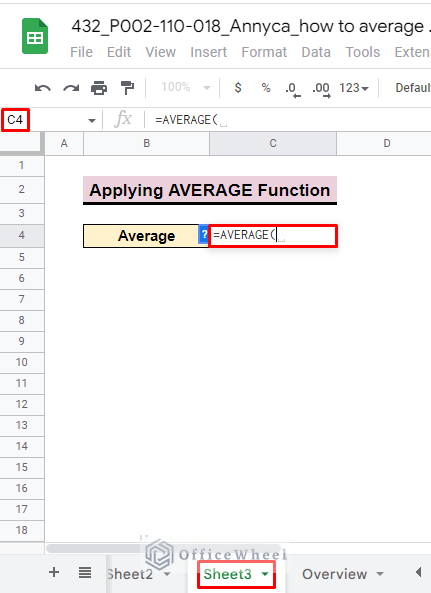The image size is (431, 593).
Task: Open the all sheets list icon
Action: click(85, 573)
